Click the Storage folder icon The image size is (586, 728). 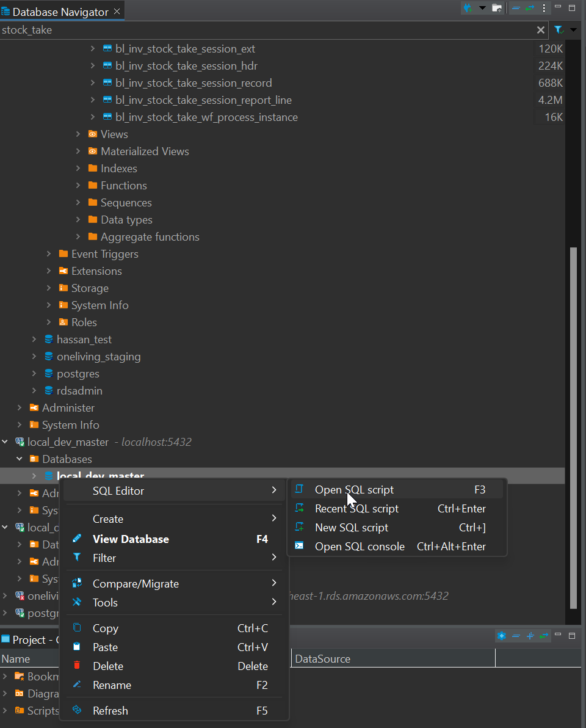tap(63, 288)
